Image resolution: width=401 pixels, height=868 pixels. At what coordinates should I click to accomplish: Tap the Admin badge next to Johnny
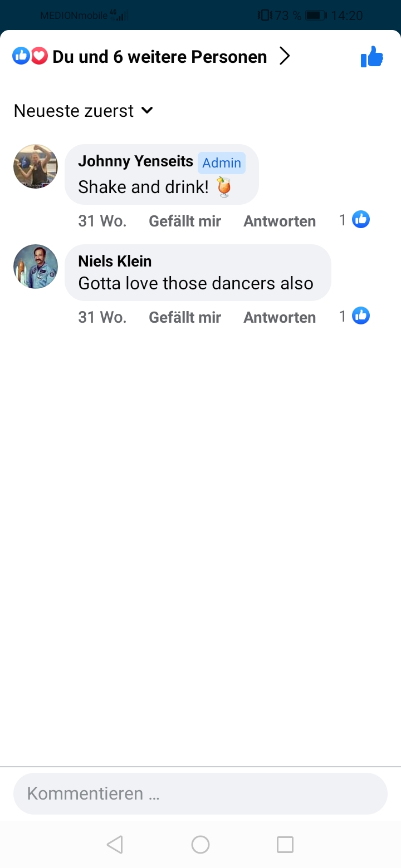pyautogui.click(x=222, y=162)
